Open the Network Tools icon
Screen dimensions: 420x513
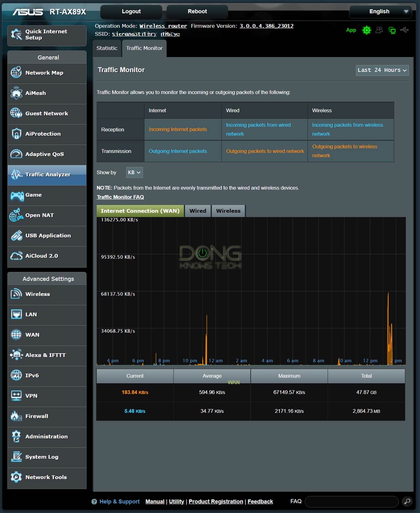pos(16,477)
